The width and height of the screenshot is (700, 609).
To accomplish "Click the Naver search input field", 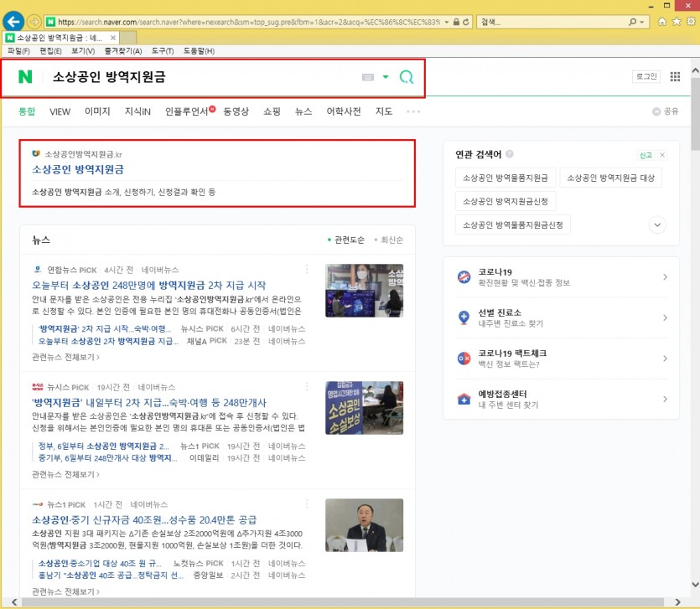I will [x=201, y=77].
